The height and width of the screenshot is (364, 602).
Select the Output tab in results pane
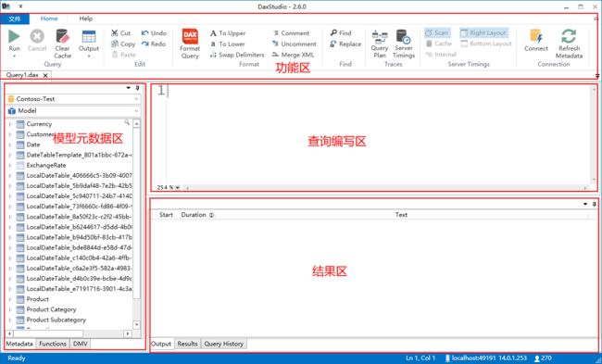pyautogui.click(x=161, y=344)
